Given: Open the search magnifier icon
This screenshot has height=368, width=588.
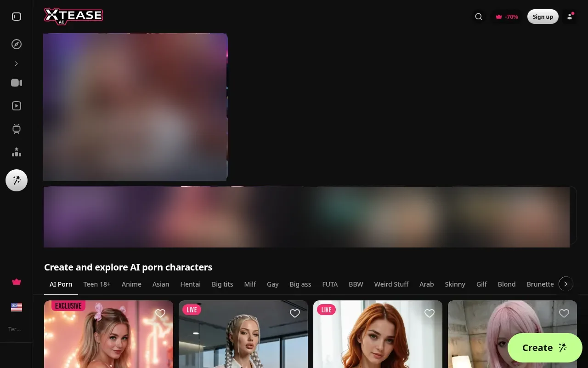Looking at the screenshot, I should 479,17.
